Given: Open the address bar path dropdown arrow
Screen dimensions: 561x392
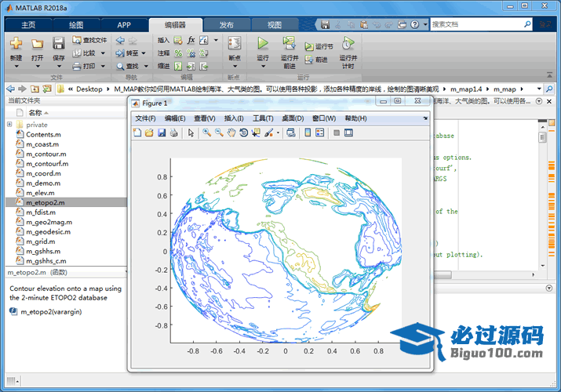Looking at the screenshot, I should [x=539, y=89].
